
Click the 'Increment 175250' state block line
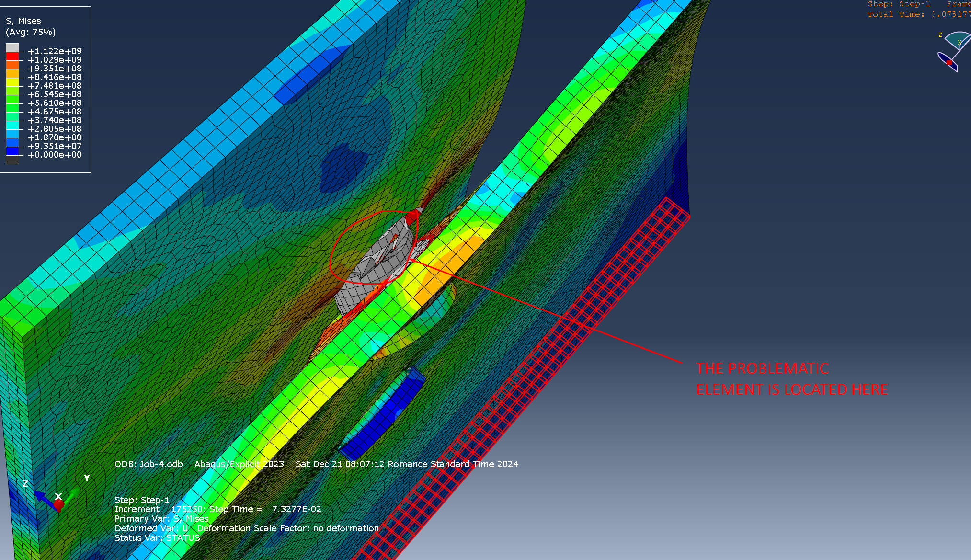pyautogui.click(x=217, y=509)
